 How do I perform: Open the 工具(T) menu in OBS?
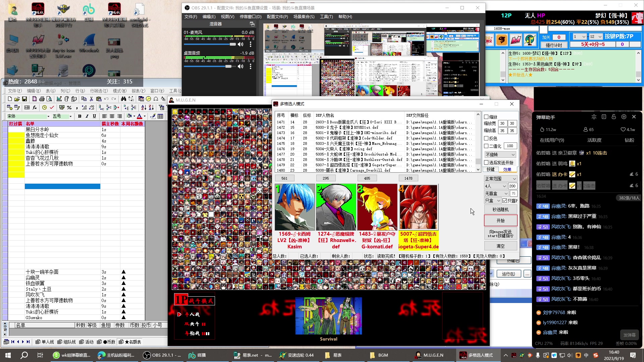[x=326, y=16]
